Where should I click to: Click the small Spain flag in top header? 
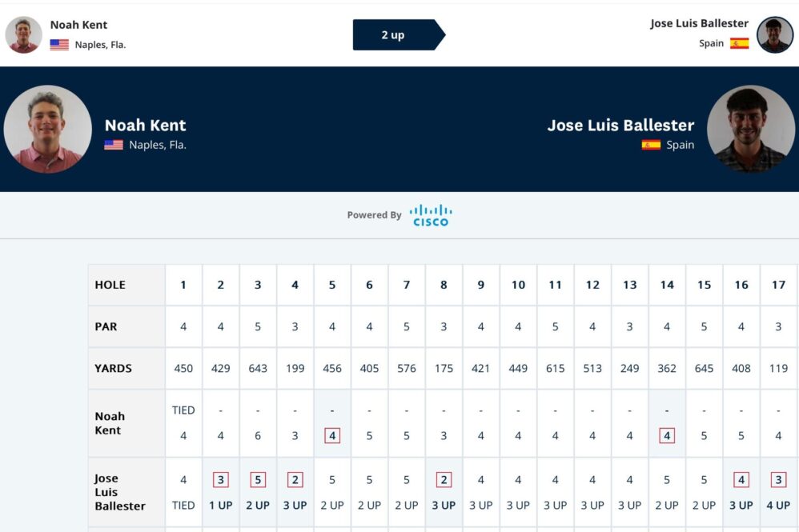739,43
